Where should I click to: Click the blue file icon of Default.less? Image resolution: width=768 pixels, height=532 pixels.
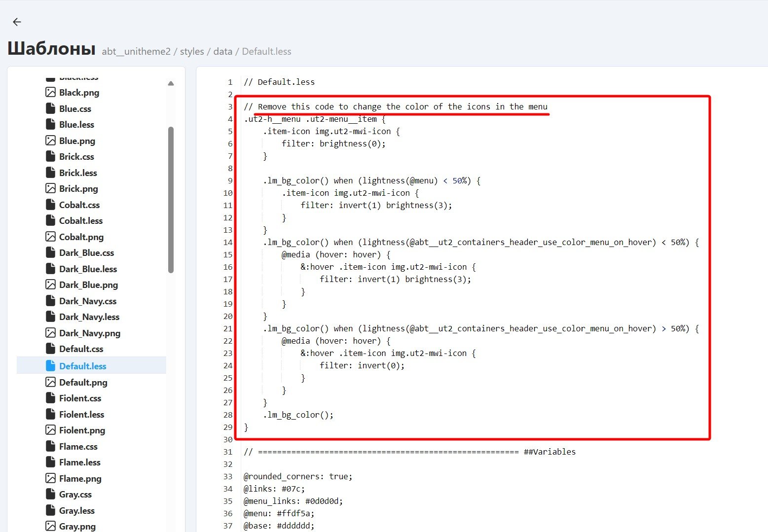(50, 366)
